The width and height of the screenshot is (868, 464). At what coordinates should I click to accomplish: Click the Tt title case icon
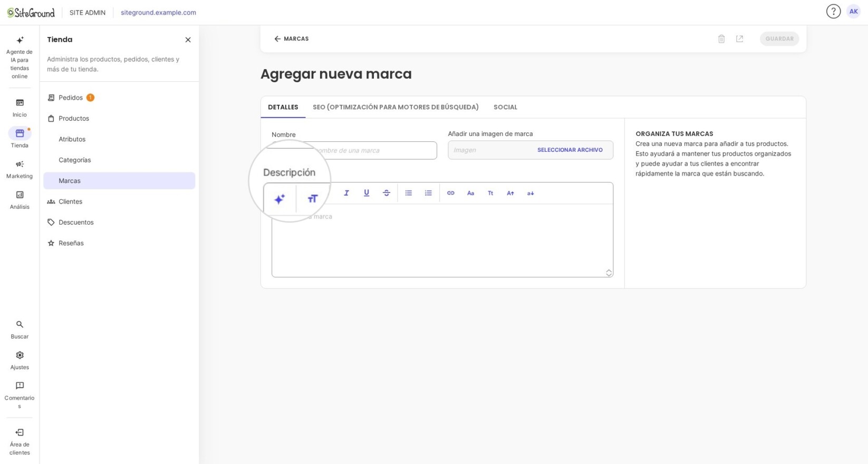(x=490, y=193)
